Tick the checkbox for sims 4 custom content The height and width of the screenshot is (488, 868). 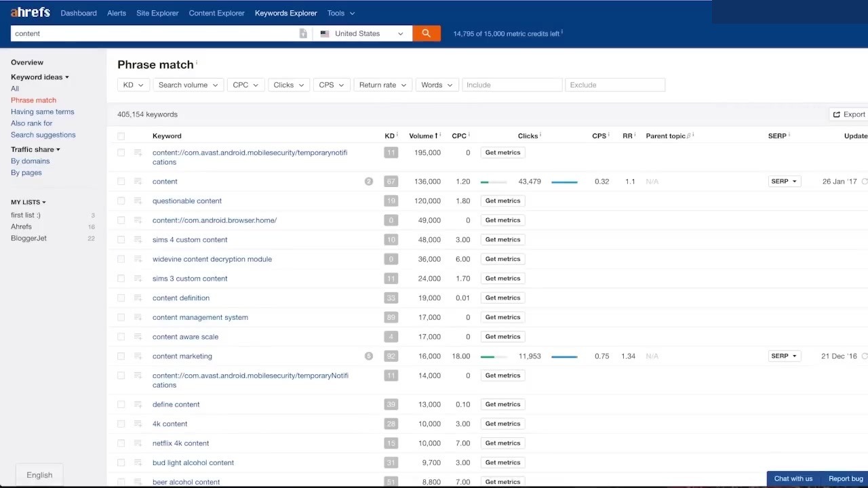pyautogui.click(x=121, y=239)
